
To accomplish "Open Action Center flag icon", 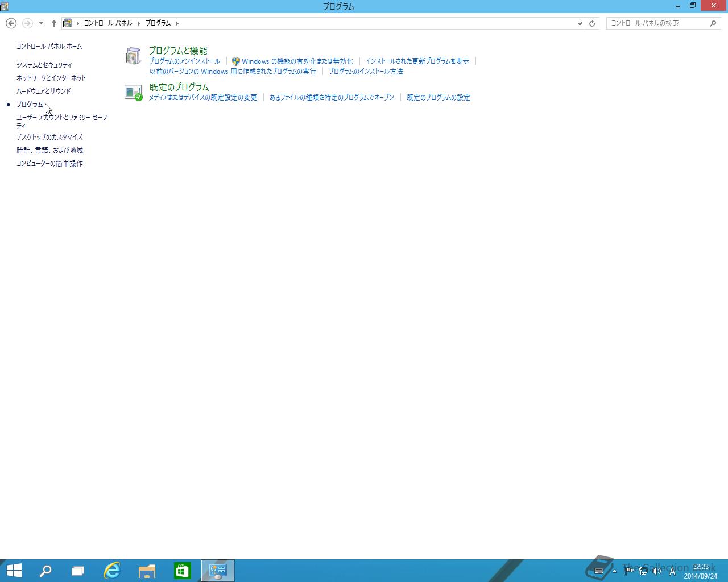I will 628,571.
